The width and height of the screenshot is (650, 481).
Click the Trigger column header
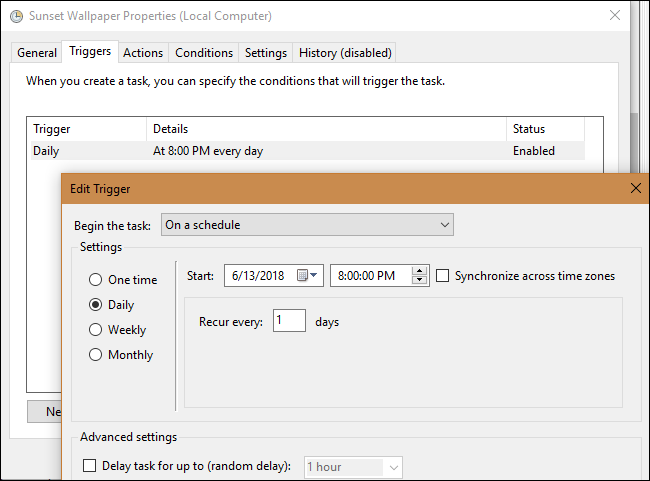[x=88, y=129]
